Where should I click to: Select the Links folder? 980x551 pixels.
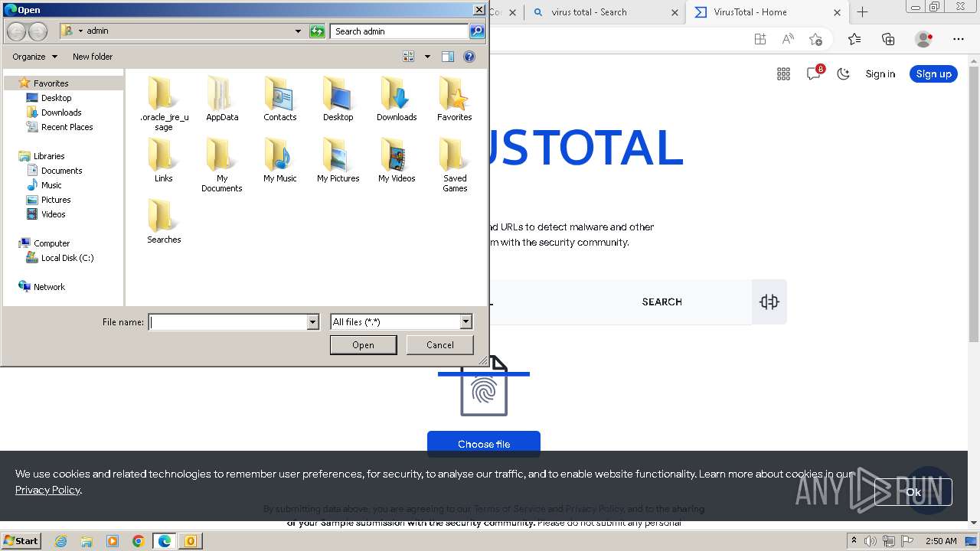[164, 160]
